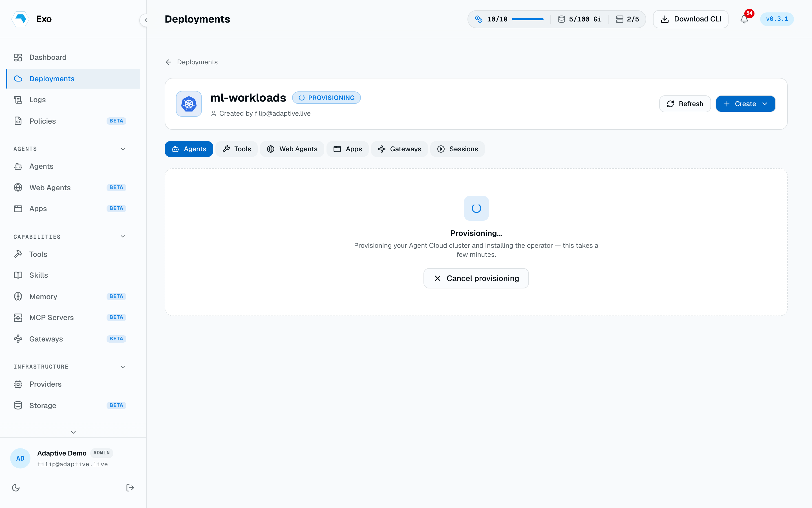This screenshot has width=812, height=508.
Task: Click the 'Adaptive Demo' account name
Action: (62, 453)
